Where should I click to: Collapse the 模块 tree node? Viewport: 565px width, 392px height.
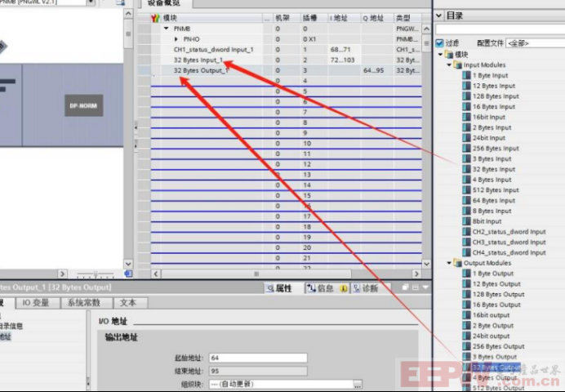(441, 55)
